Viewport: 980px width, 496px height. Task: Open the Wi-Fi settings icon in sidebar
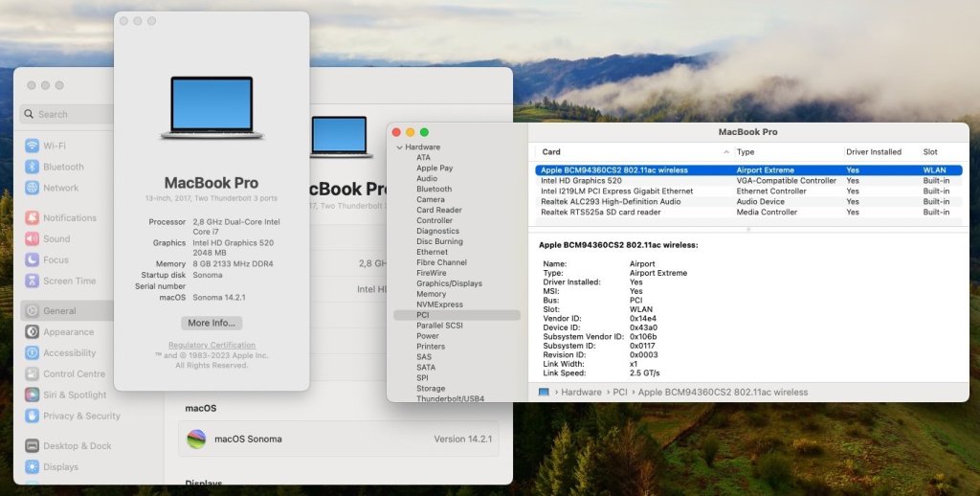coord(33,146)
